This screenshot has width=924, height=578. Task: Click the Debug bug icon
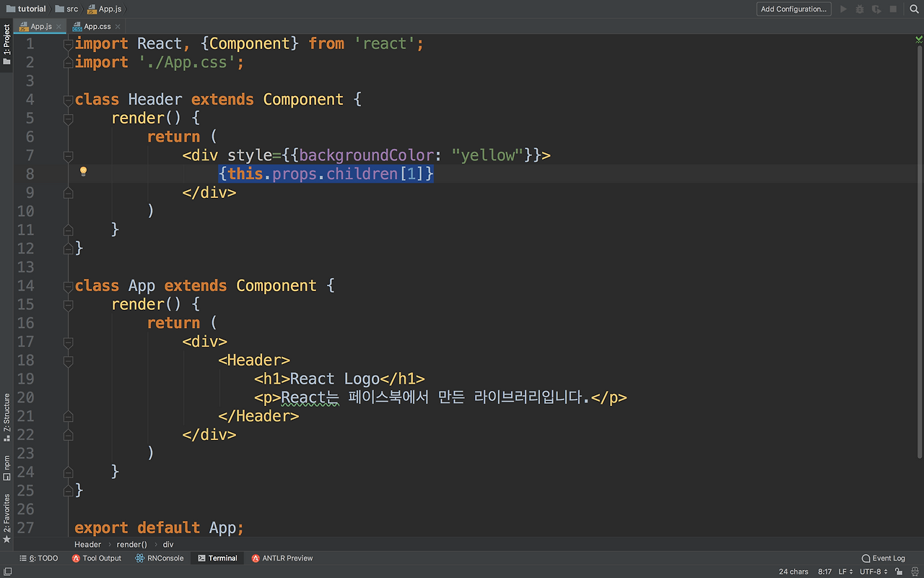pos(860,9)
